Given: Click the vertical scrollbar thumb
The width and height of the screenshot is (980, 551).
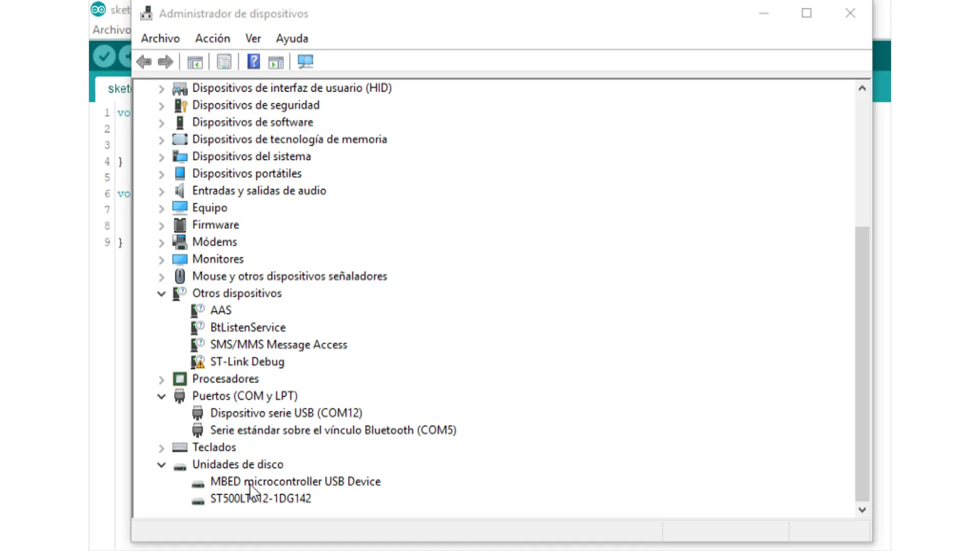Looking at the screenshot, I should 862,363.
